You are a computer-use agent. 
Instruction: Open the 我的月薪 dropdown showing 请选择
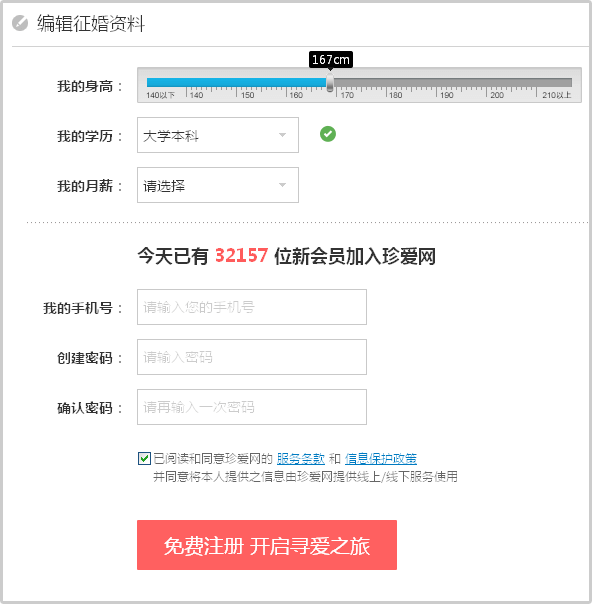coord(218,185)
